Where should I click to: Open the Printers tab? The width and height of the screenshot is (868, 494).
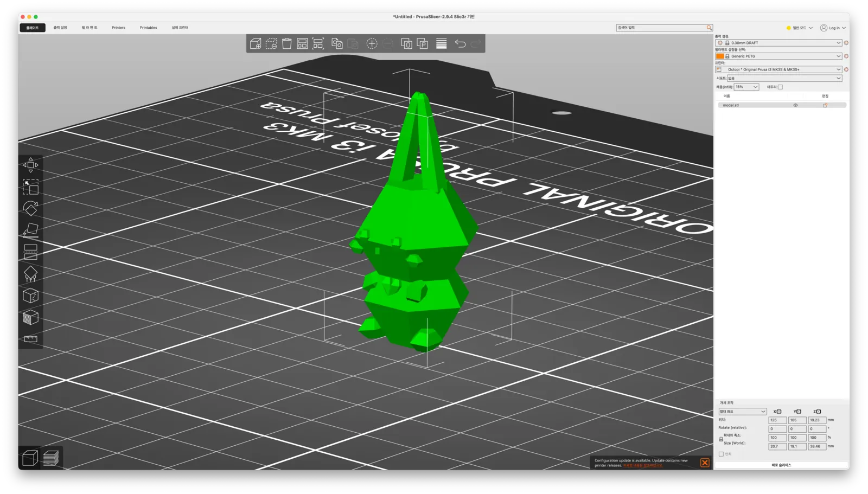(118, 28)
